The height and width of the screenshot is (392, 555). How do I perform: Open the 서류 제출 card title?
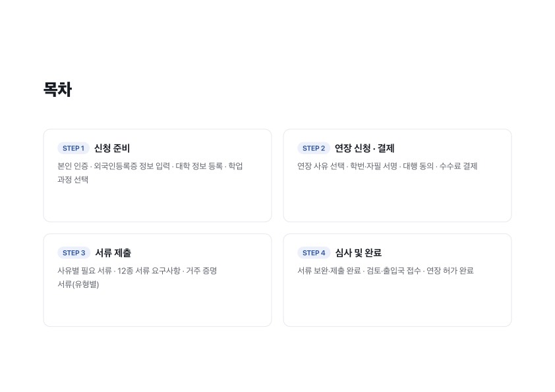tap(113, 253)
